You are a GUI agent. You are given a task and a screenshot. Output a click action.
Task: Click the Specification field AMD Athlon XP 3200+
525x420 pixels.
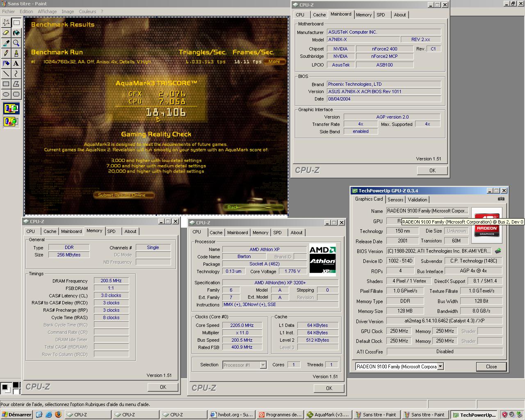280,283
